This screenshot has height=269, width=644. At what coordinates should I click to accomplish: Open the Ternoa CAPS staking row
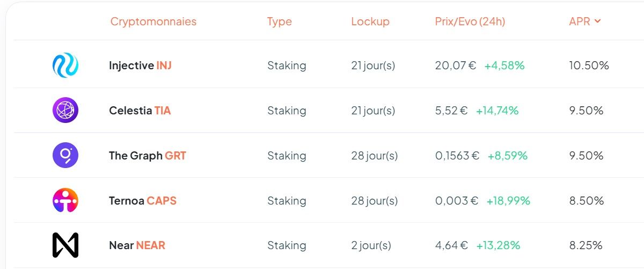point(142,201)
